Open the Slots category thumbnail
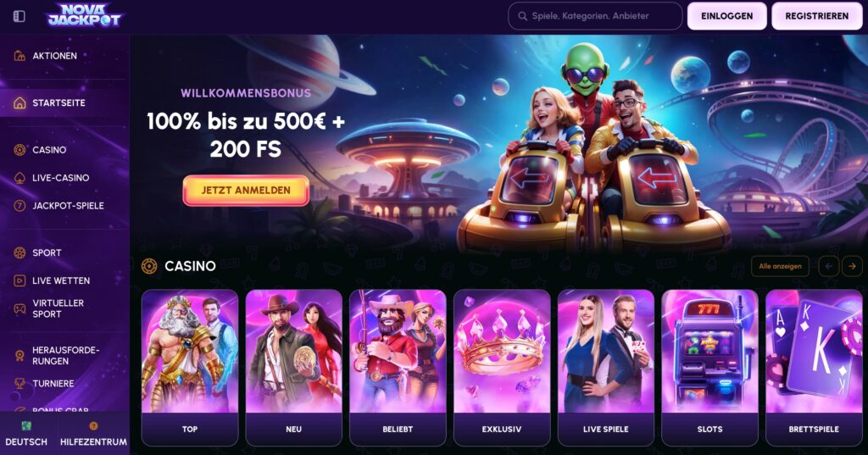 709,368
